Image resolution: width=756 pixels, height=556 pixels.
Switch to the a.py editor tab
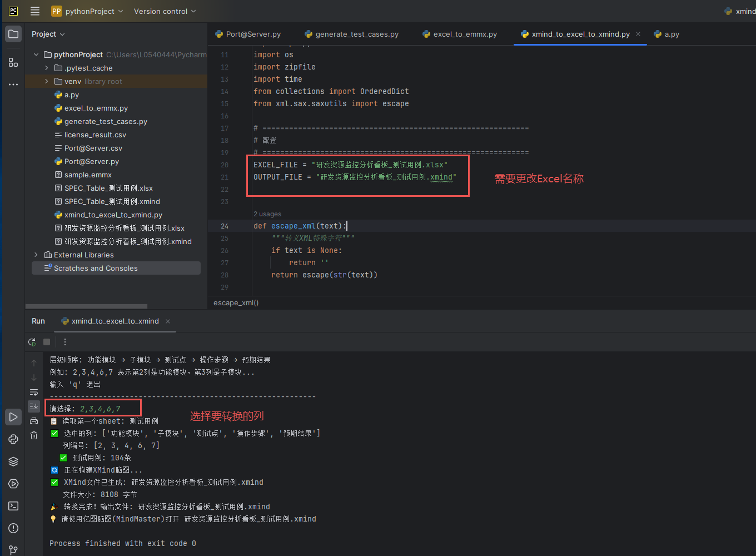pos(667,34)
